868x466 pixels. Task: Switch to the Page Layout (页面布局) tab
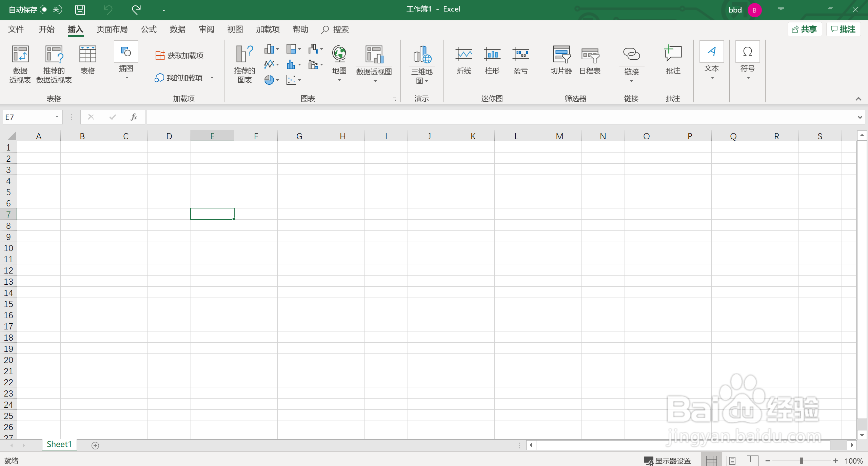112,29
